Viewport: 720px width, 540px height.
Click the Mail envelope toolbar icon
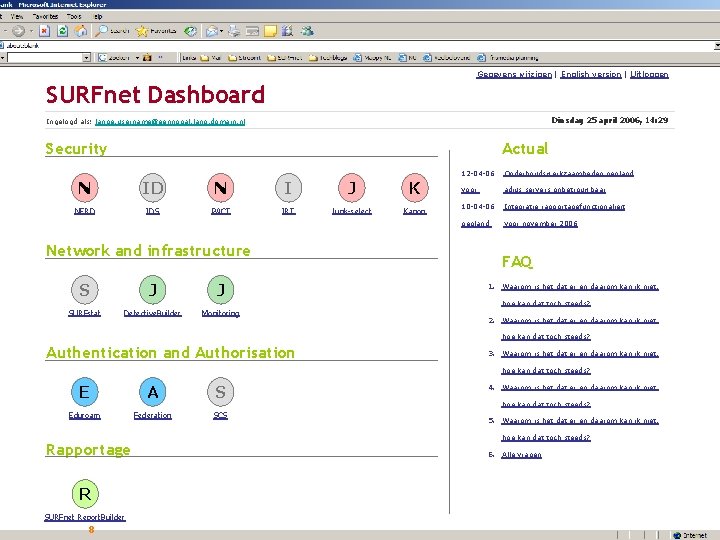pyautogui.click(x=211, y=31)
